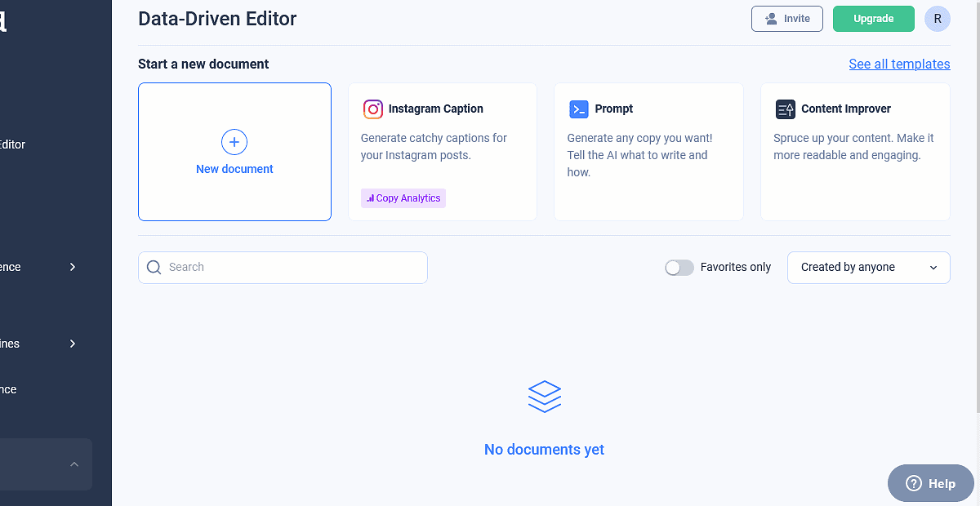Click the Copy Analytics badge
The height and width of the screenshot is (506, 980).
[x=403, y=198]
